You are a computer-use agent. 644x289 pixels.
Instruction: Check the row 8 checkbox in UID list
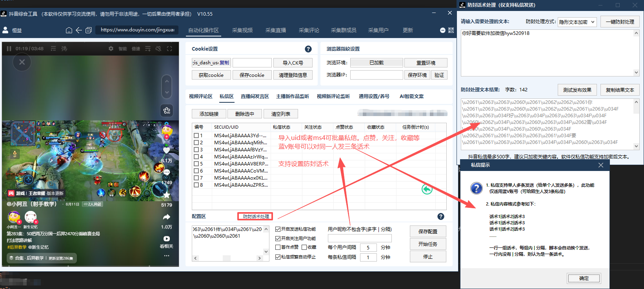pyautogui.click(x=196, y=185)
